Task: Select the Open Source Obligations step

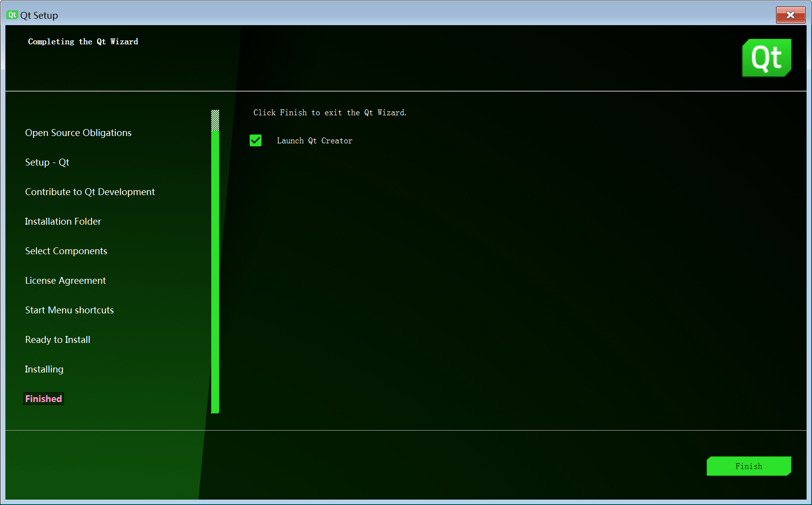Action: [x=78, y=133]
